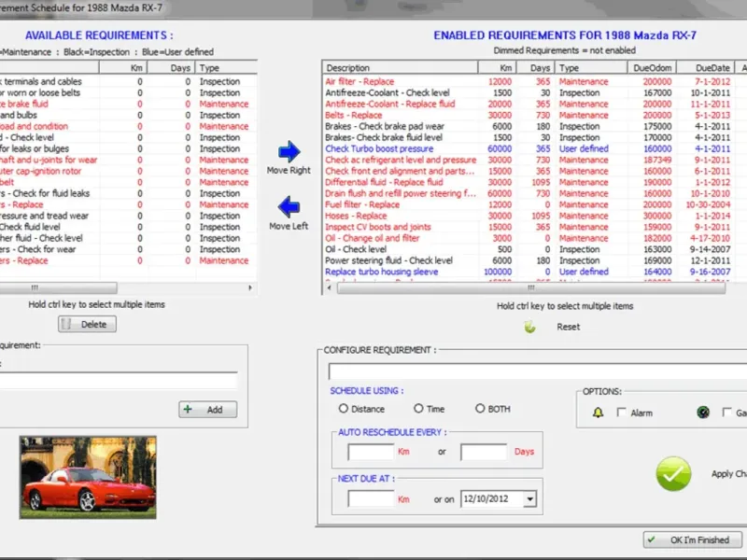The width and height of the screenshot is (747, 560).
Task: Click the Auto Reschedule Days field
Action: [484, 452]
